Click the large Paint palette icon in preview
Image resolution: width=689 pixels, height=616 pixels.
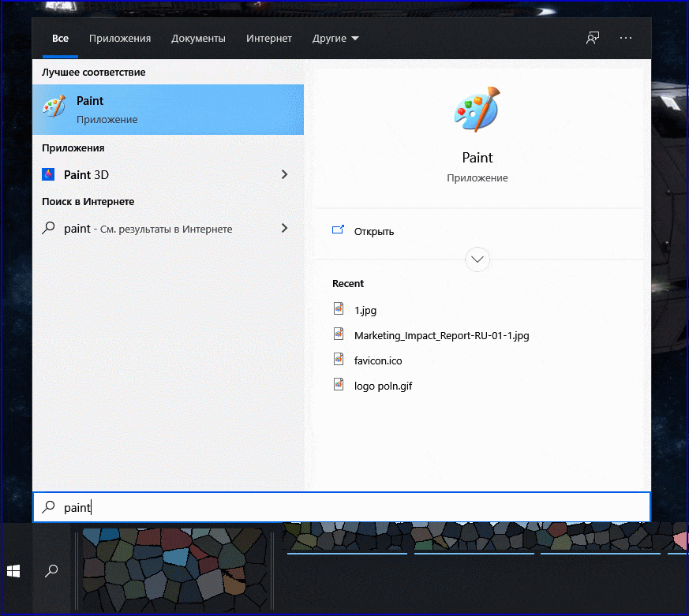[x=477, y=110]
